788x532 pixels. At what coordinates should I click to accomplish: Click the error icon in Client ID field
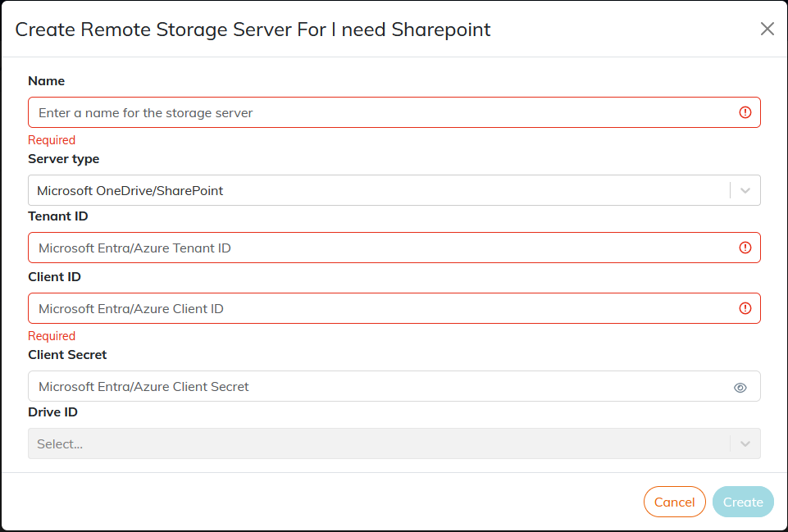pyautogui.click(x=745, y=308)
